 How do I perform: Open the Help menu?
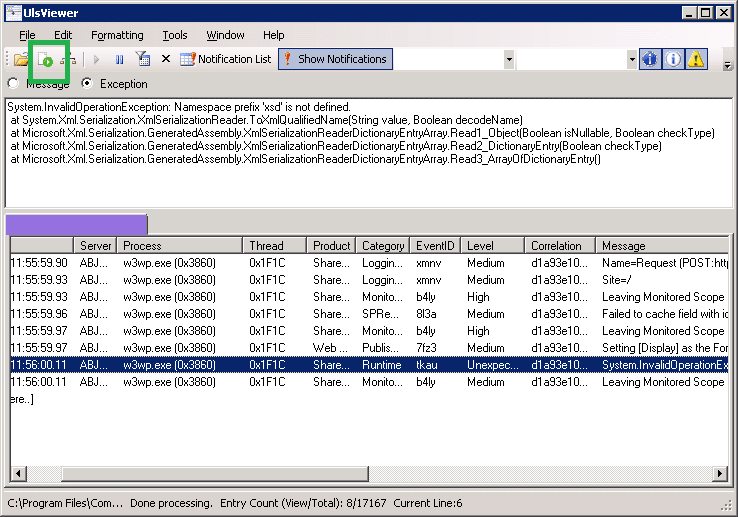click(x=273, y=35)
